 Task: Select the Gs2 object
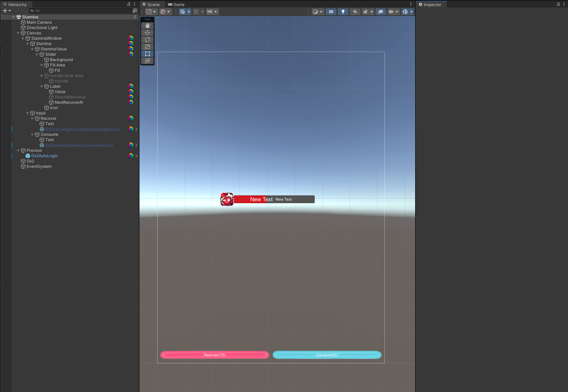click(30, 161)
